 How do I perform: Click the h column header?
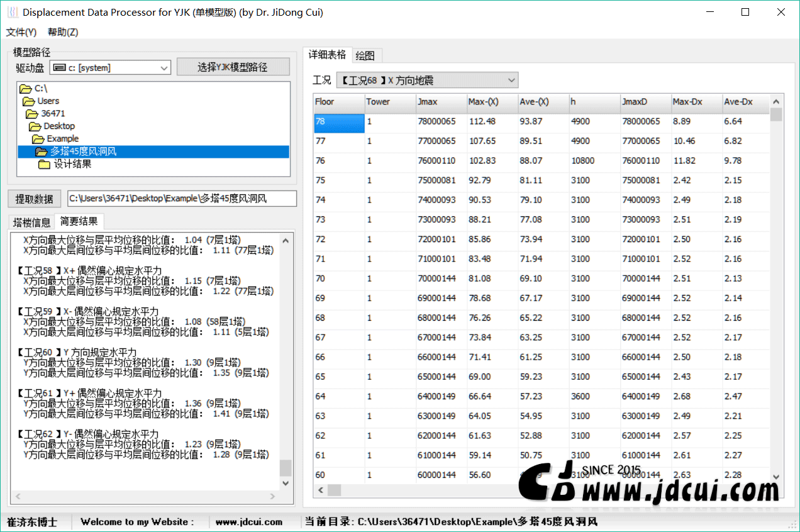point(594,102)
